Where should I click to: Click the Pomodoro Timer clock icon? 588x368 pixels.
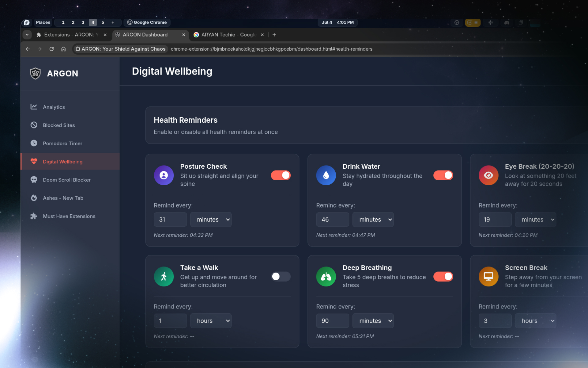pyautogui.click(x=34, y=143)
